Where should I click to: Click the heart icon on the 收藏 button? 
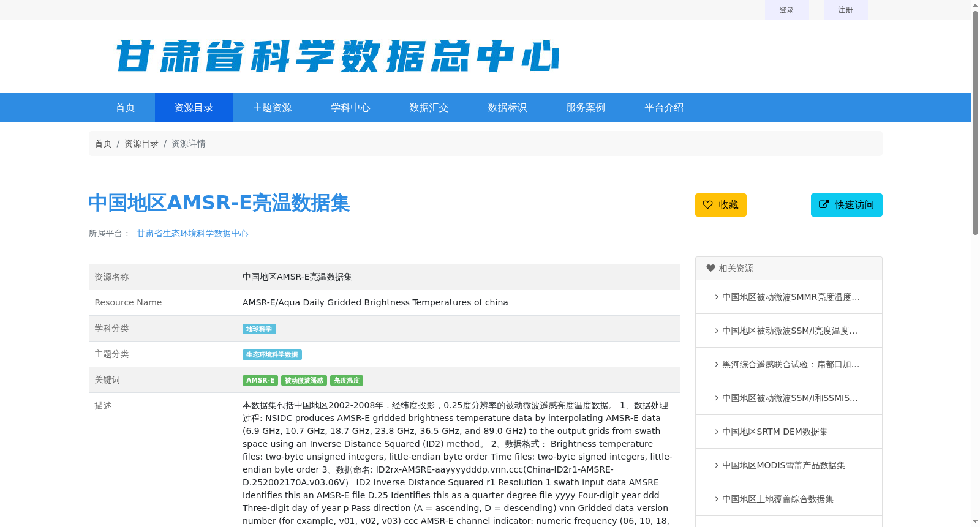[707, 204]
